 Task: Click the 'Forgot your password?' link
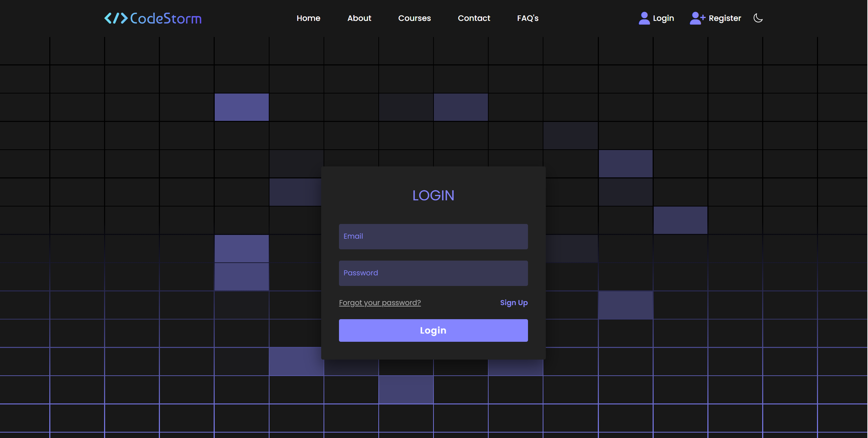(380, 303)
